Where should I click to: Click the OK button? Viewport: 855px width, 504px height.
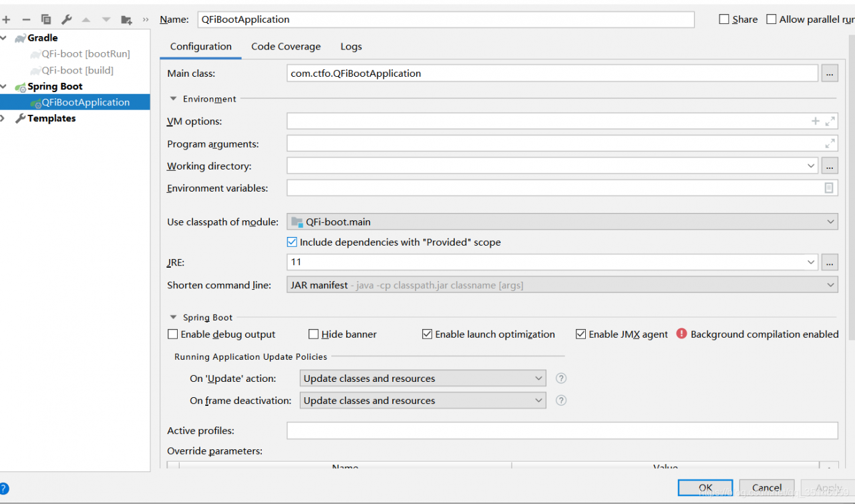705,488
